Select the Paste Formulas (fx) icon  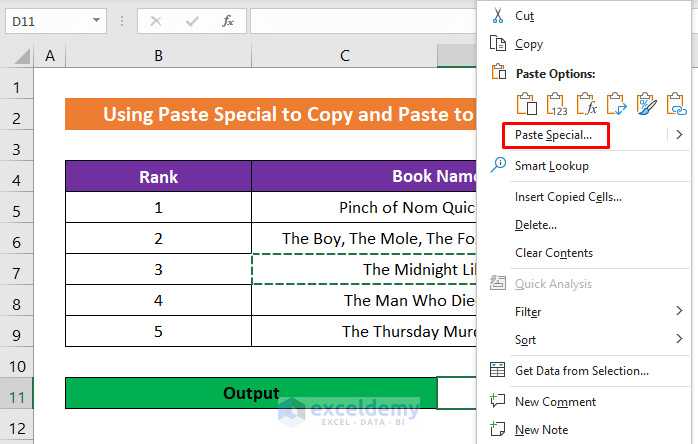point(587,102)
